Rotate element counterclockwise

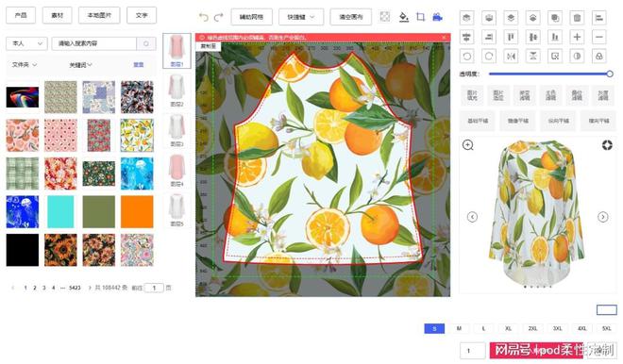467,56
